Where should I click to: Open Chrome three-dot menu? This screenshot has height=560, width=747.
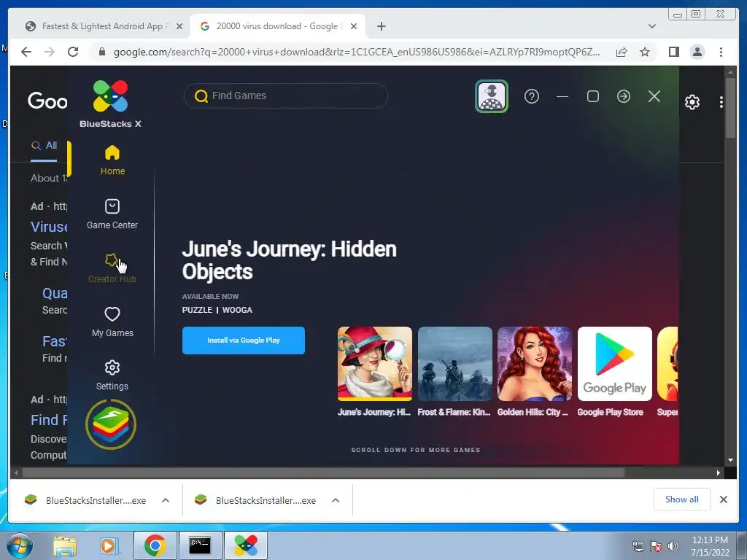click(x=721, y=52)
